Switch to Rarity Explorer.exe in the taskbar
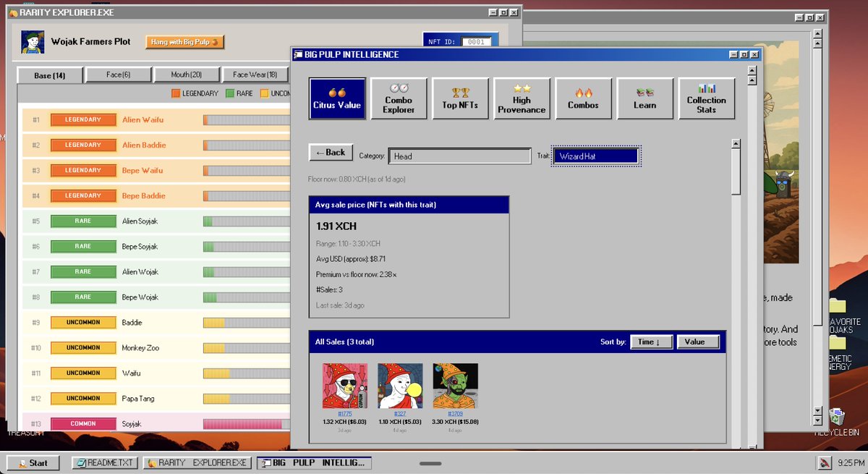868x474 pixels. point(197,463)
